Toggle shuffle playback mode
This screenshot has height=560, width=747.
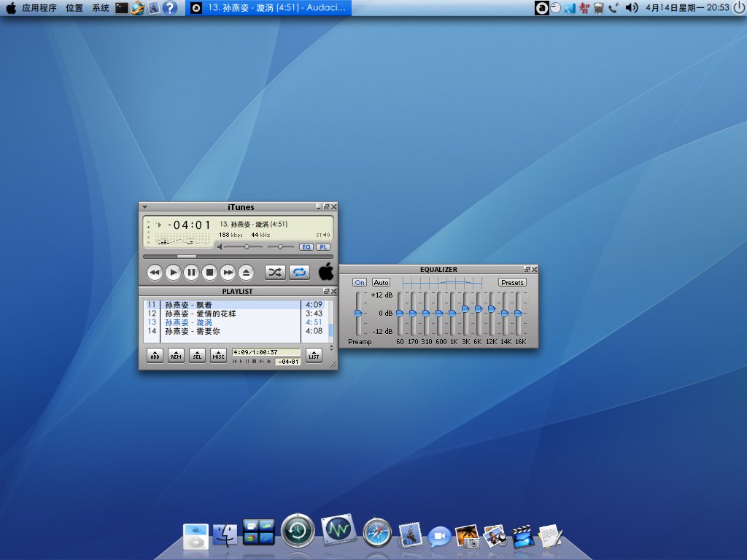click(275, 273)
